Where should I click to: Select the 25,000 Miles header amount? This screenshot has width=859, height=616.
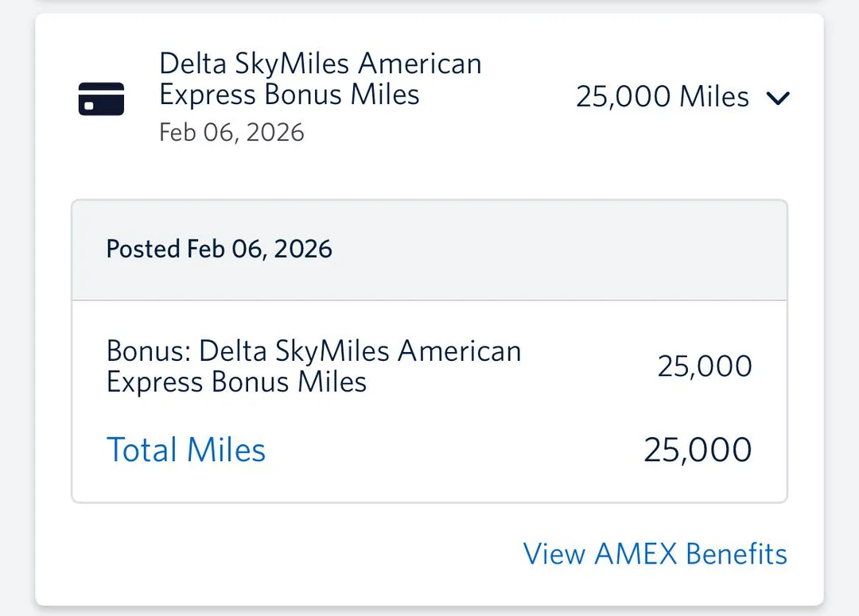(x=662, y=97)
